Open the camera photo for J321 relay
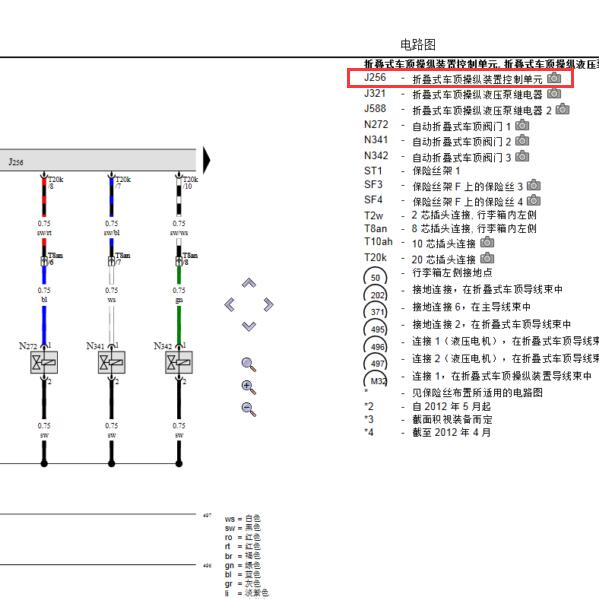Viewport: 599px width, 599px height. click(x=554, y=94)
